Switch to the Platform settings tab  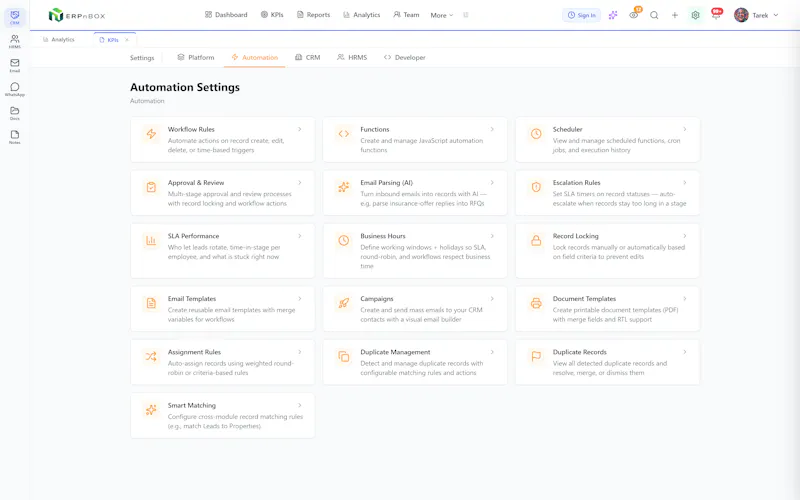[196, 58]
